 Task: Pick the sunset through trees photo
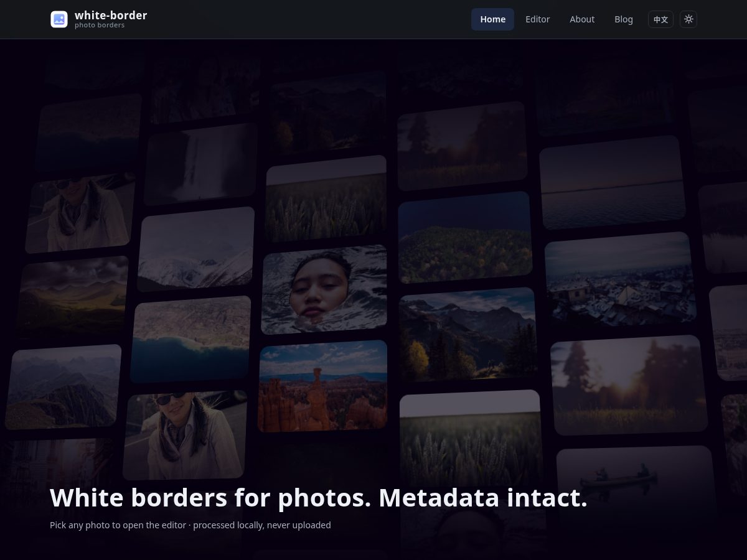click(629, 385)
